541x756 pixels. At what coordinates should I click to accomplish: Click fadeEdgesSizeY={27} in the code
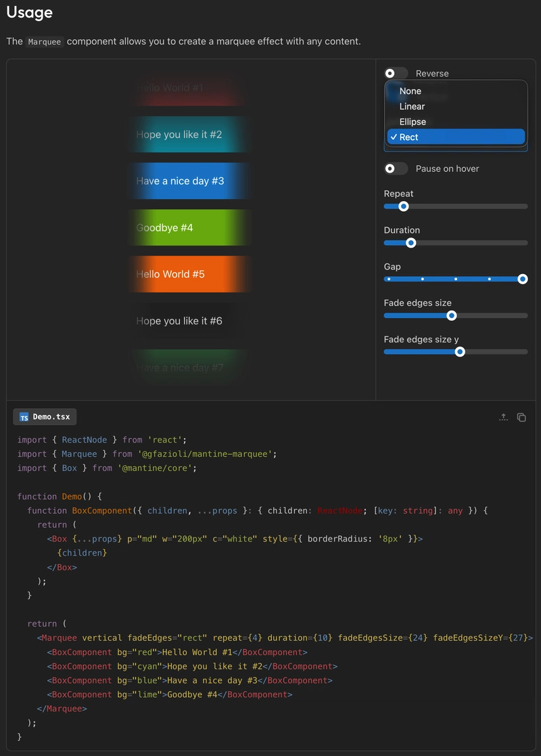[480, 638]
